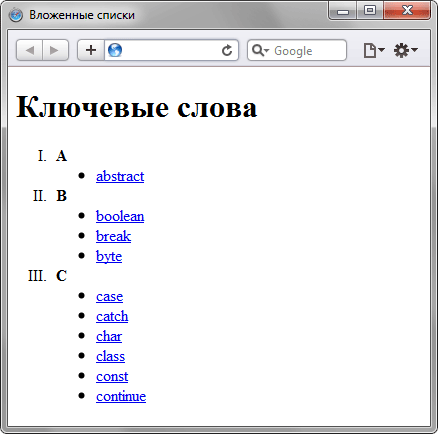Viewport: 438px width, 434px height.
Task: Click the address bar URL field
Action: [171, 50]
